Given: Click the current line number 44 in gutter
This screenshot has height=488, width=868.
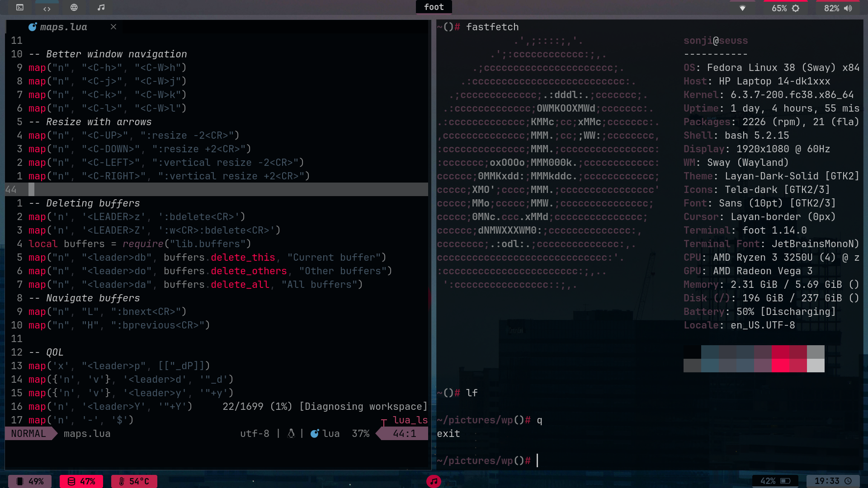Looking at the screenshot, I should click(11, 189).
